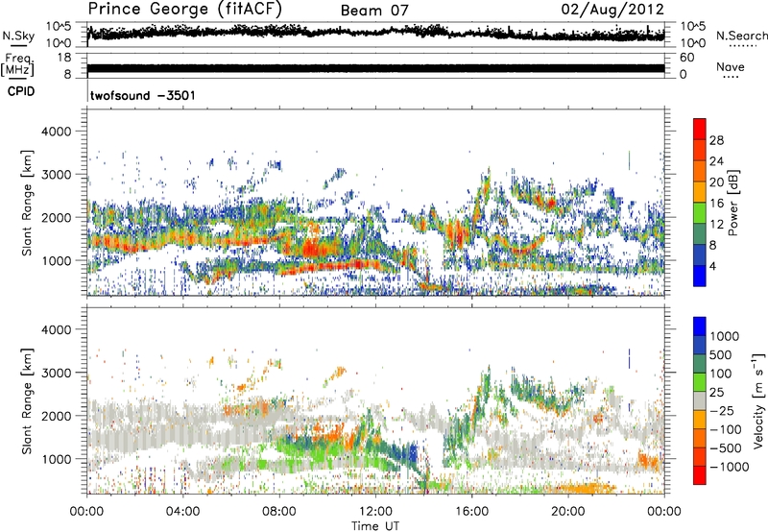Click the date '02/Aug/2012'
The height and width of the screenshot is (532, 768).
tap(612, 10)
